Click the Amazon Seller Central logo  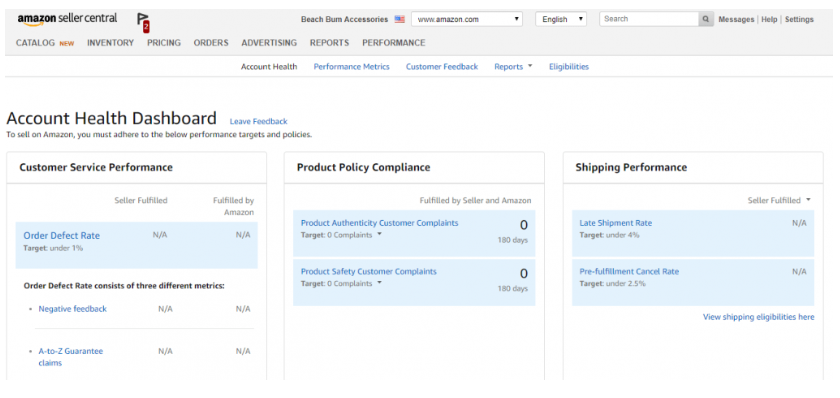point(67,19)
